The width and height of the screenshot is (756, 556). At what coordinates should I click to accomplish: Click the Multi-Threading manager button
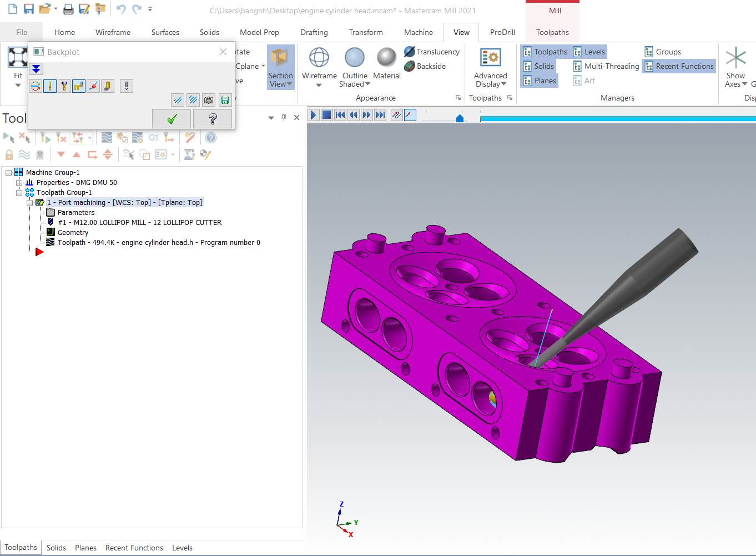[606, 66]
